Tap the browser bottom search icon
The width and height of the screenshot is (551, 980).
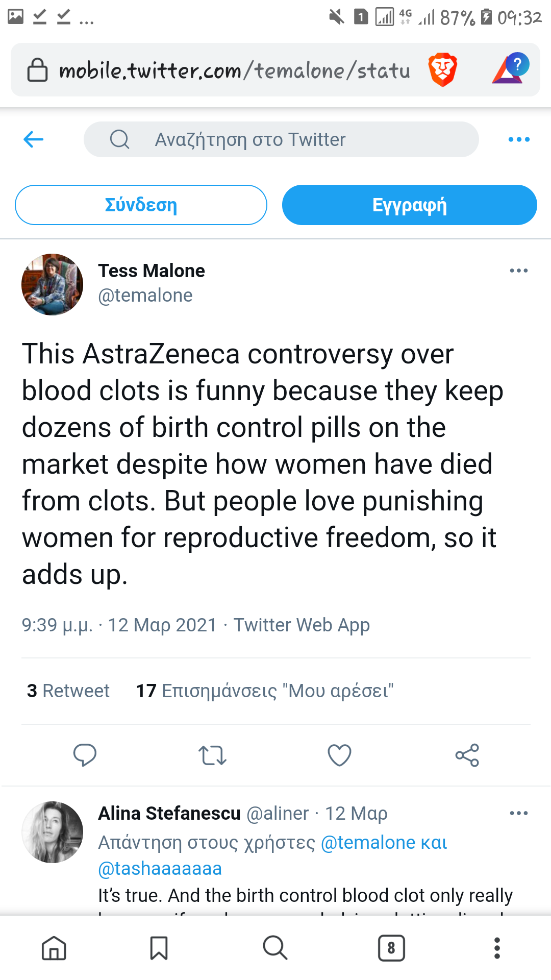(275, 948)
